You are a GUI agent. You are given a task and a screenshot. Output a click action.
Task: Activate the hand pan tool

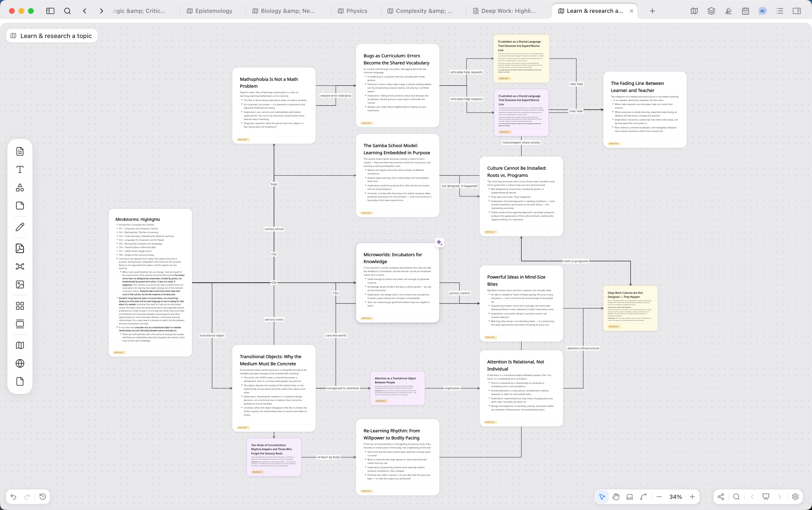616,496
